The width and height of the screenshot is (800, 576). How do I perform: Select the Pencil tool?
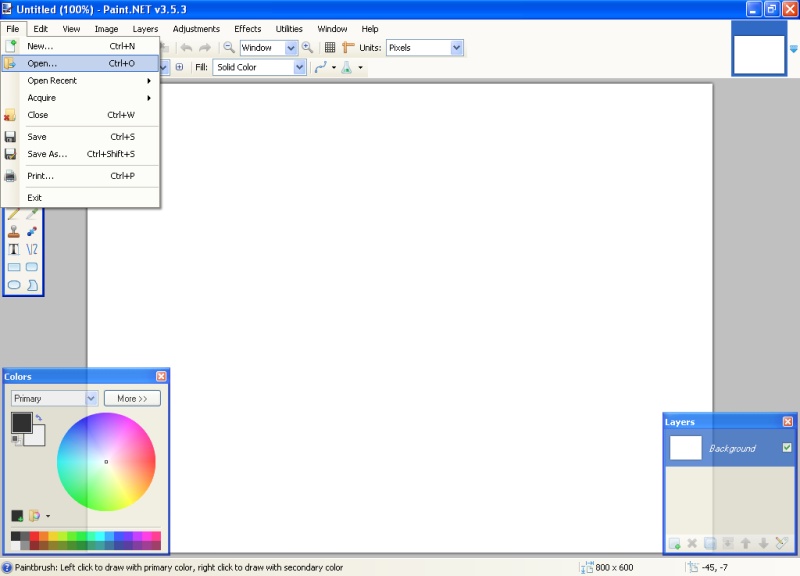point(13,214)
